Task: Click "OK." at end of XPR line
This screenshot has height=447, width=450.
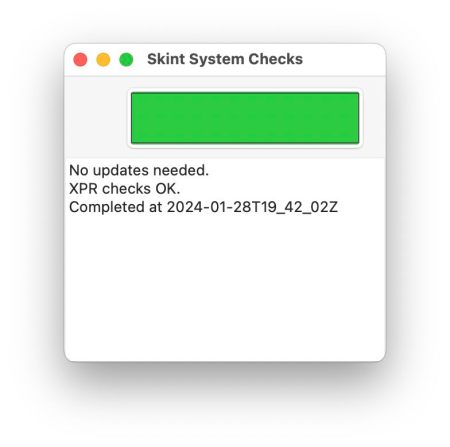Action: point(168,189)
